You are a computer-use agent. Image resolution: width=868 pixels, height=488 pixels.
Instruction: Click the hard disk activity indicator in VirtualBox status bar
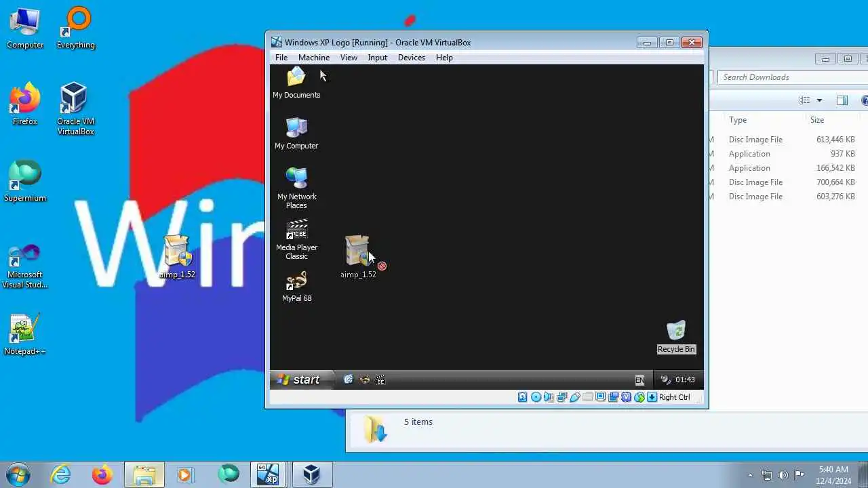coord(523,397)
